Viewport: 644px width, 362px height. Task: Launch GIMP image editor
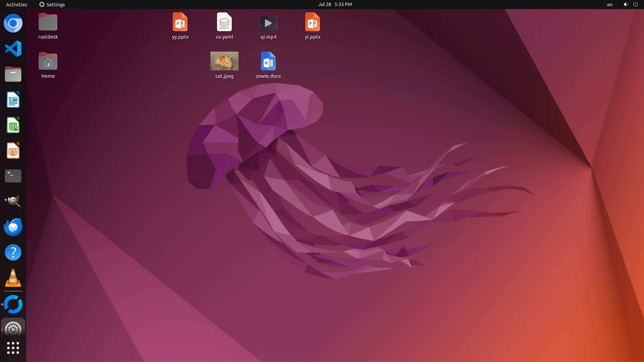13,201
